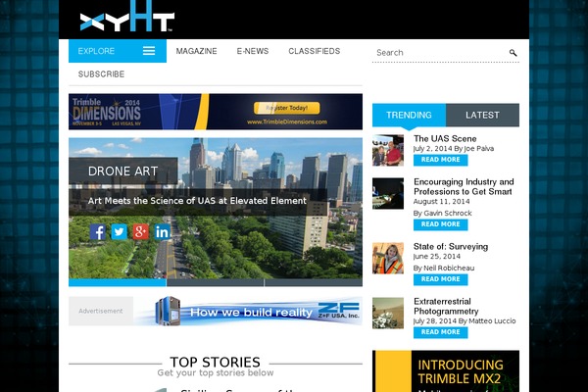Click Register Today on Trimble Dimensions banner
The image size is (588, 392).
pyautogui.click(x=287, y=108)
